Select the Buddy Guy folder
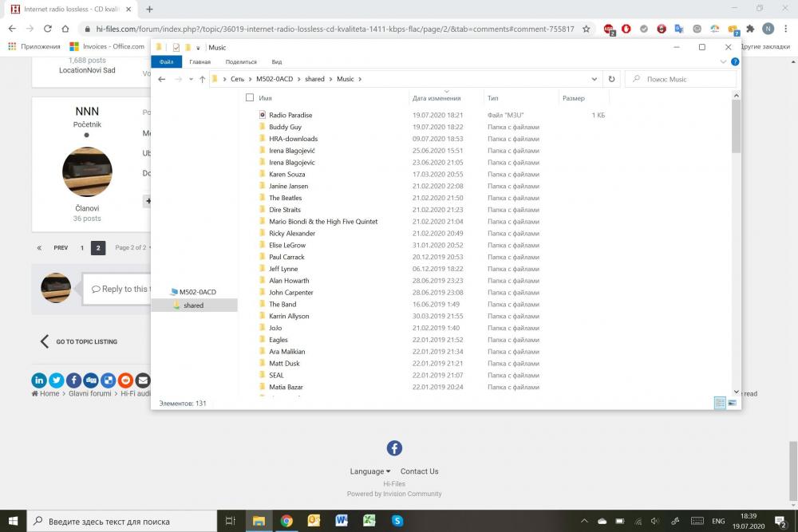Image resolution: width=798 pixels, height=532 pixels. tap(285, 127)
